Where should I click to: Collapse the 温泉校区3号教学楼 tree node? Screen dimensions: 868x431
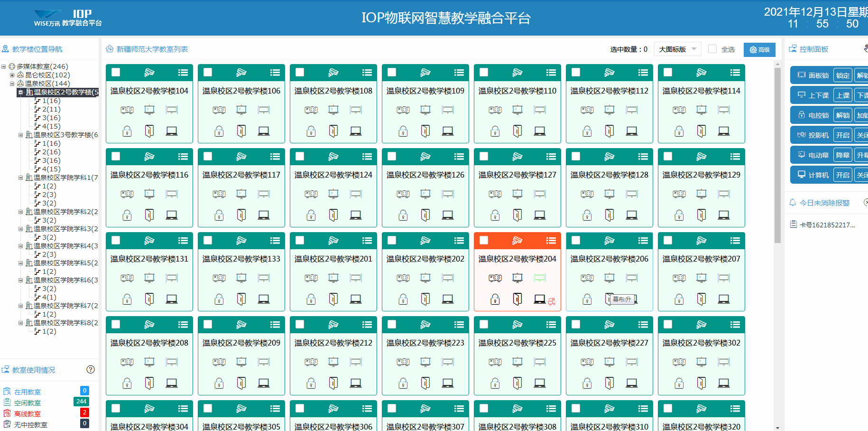point(20,135)
